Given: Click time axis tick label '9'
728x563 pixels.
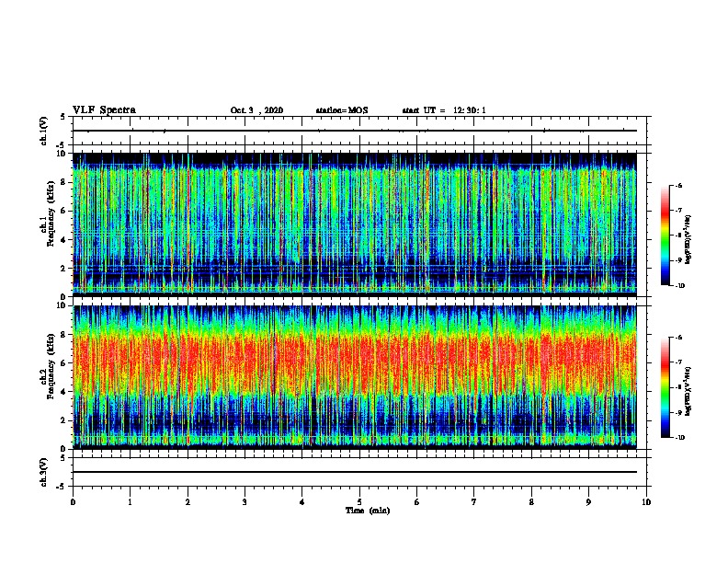Looking at the screenshot, I should click(x=588, y=502).
